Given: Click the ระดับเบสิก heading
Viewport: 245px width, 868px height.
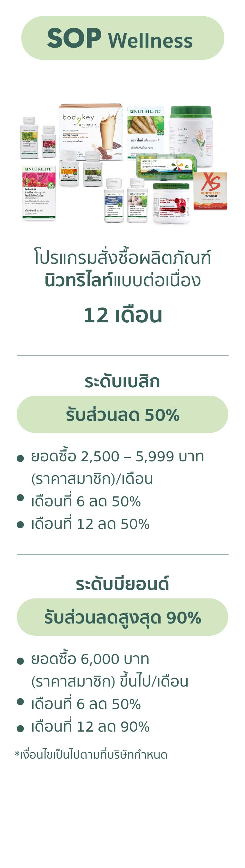Looking at the screenshot, I should click(122, 381).
